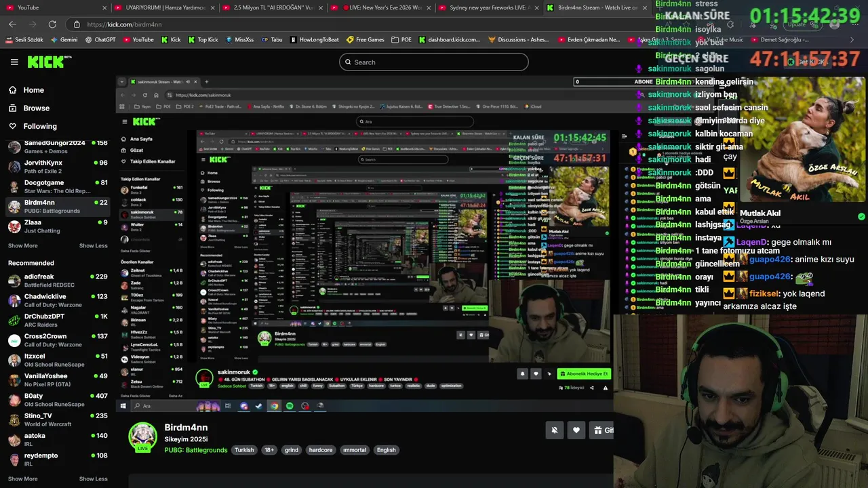Collapse Recommended list with Show Less
Image resolution: width=868 pixels, height=488 pixels.
(93, 479)
